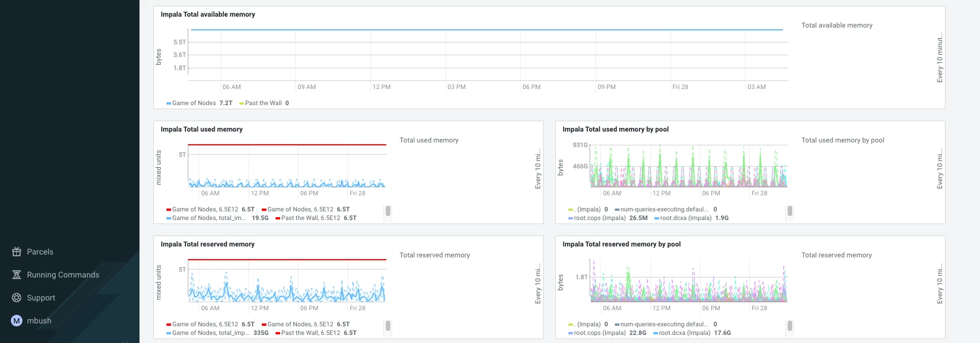Select num-queries-executing entry in used memory by pool legend
980x343 pixels.
point(666,210)
